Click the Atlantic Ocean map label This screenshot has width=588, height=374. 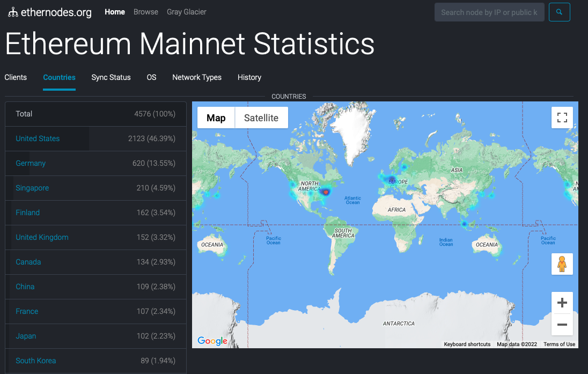pos(353,200)
